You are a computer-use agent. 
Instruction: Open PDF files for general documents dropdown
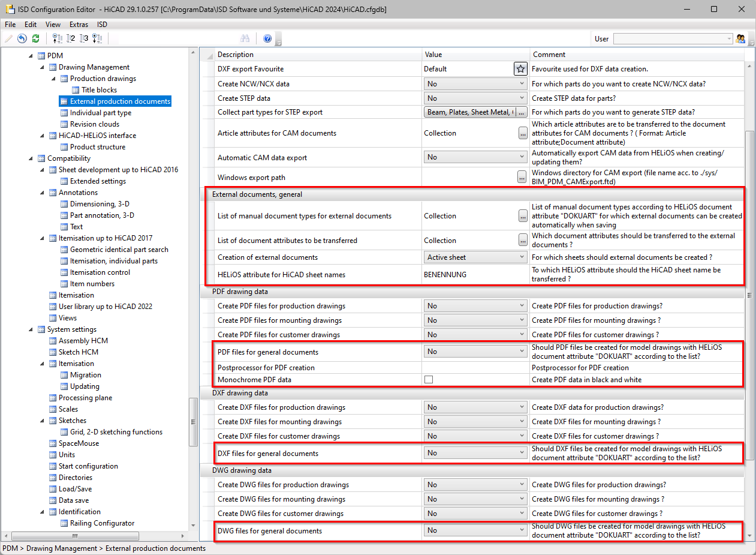click(475, 352)
